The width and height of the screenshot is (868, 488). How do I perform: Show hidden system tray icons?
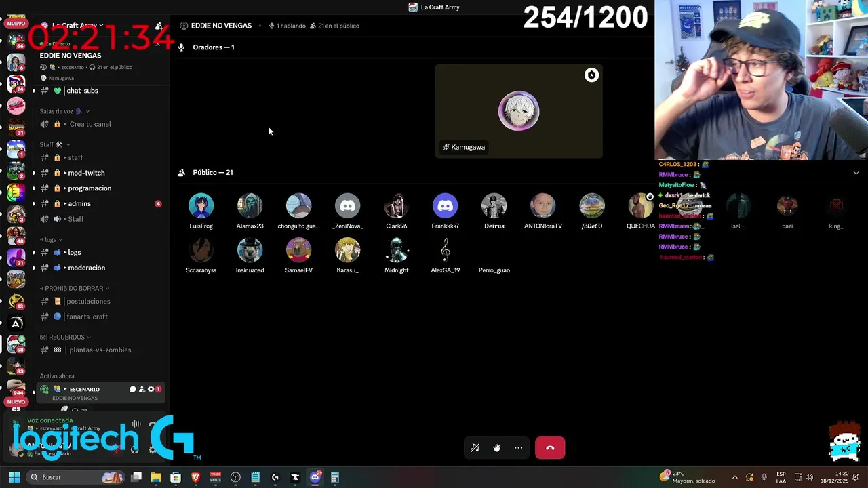pyautogui.click(x=734, y=477)
